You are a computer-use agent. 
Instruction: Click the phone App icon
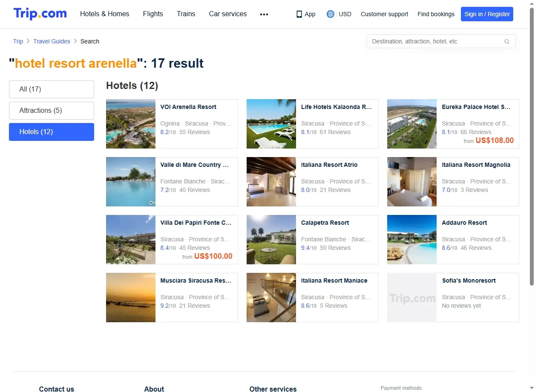[x=299, y=14]
